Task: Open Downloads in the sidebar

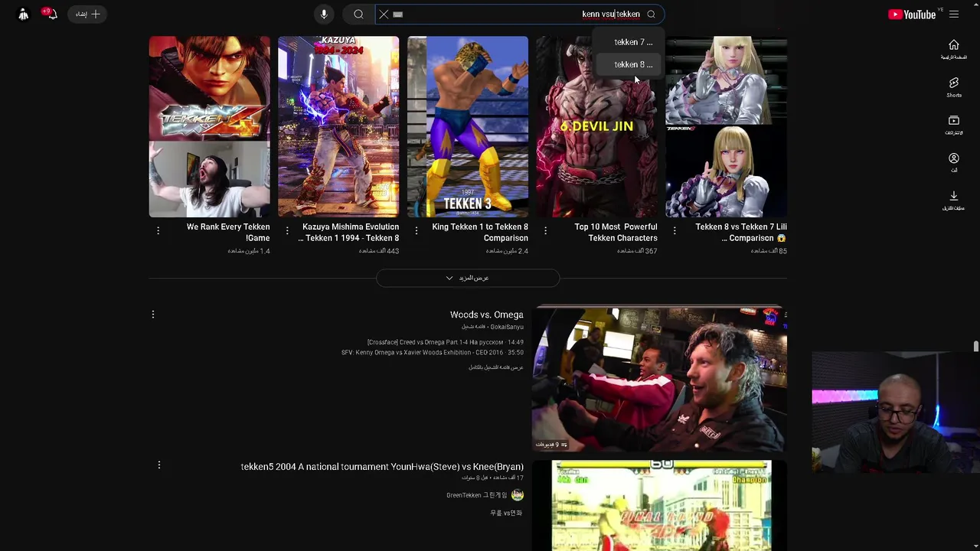Action: tap(954, 201)
